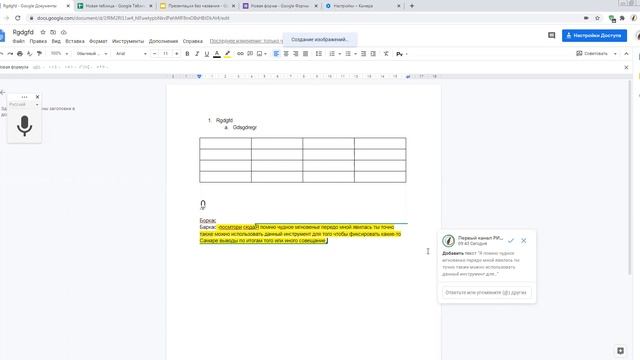640x360 pixels.
Task: Toggle bold formatting
Action: coord(187,54)
